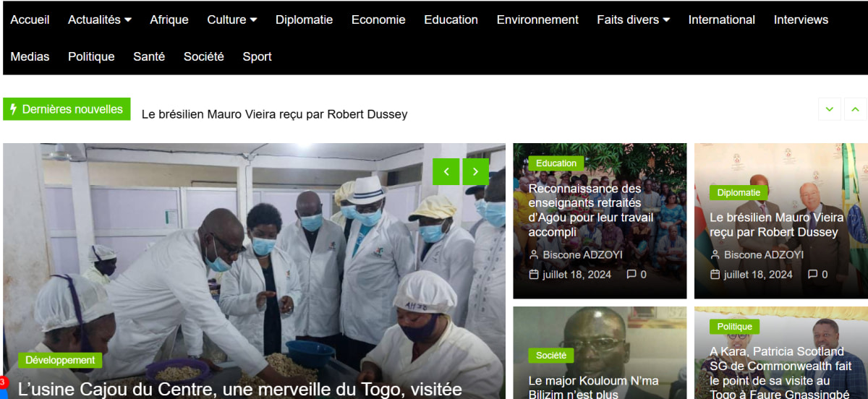This screenshot has width=868, height=399.
Task: Read article on enseignants retraités d'Agou
Action: click(x=591, y=210)
